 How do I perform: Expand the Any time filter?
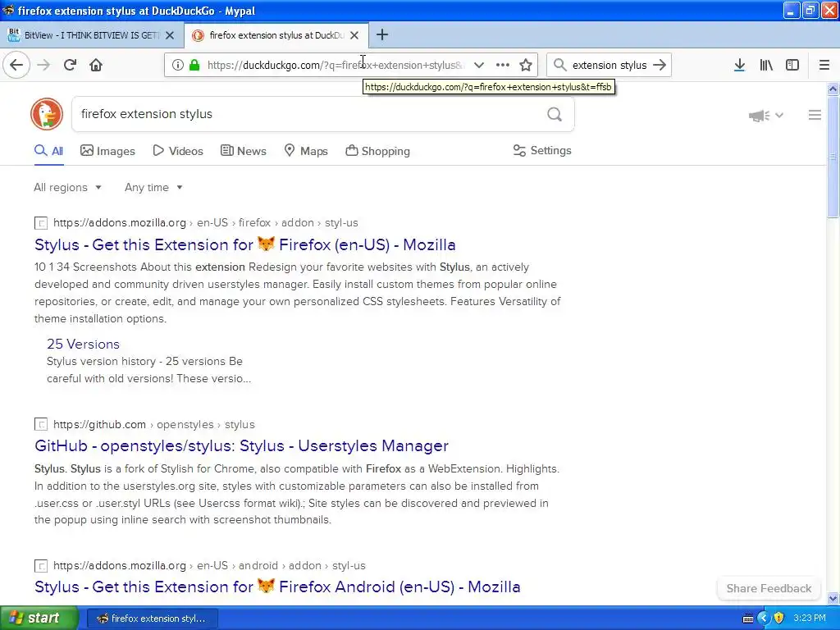coord(153,188)
